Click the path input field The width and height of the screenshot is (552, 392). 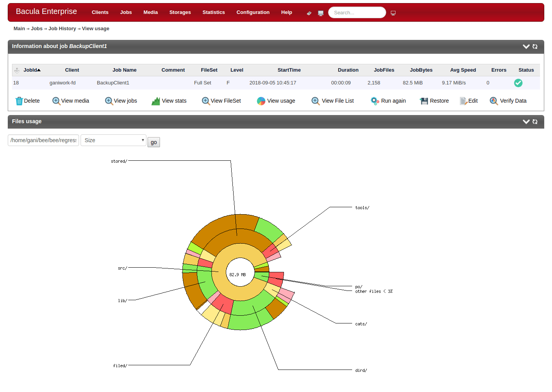pos(43,140)
